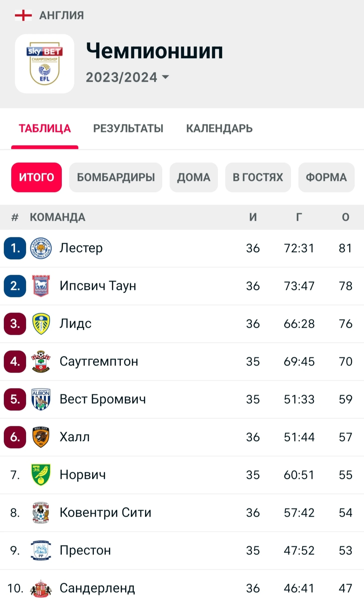The image size is (364, 605).
Task: Select the Дома filter chip
Action: click(x=193, y=177)
